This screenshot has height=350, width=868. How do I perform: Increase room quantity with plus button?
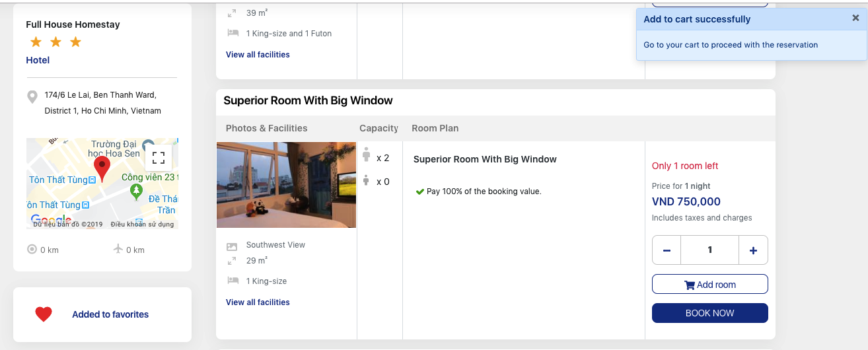(753, 250)
